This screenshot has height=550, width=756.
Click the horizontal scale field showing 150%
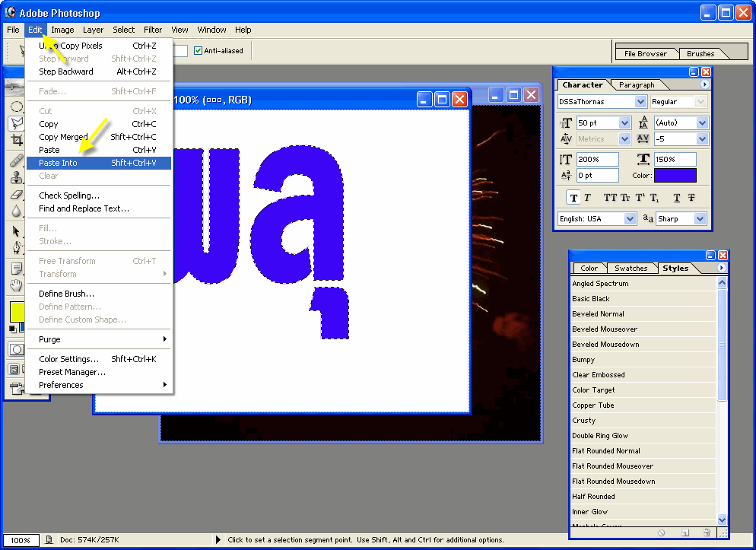coord(675,159)
